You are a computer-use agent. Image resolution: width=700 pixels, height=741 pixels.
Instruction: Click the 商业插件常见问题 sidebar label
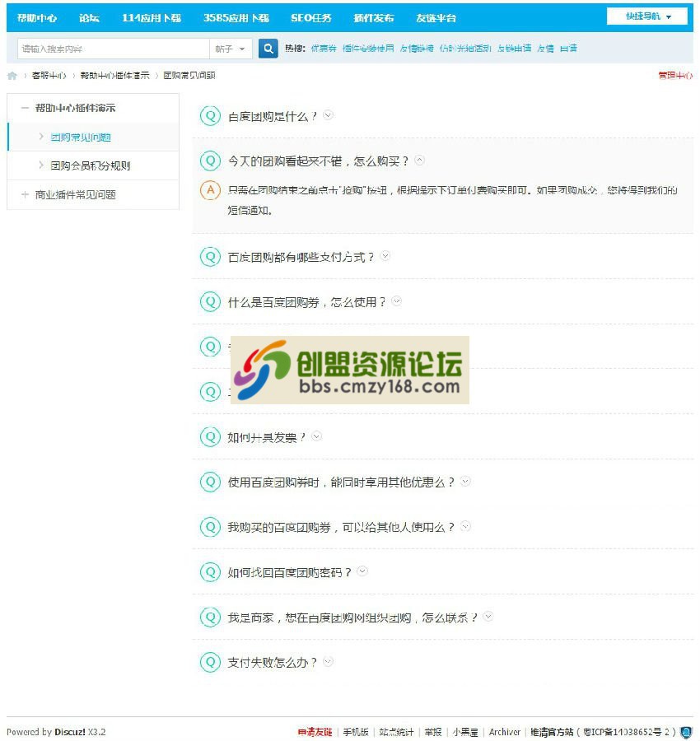point(76,194)
